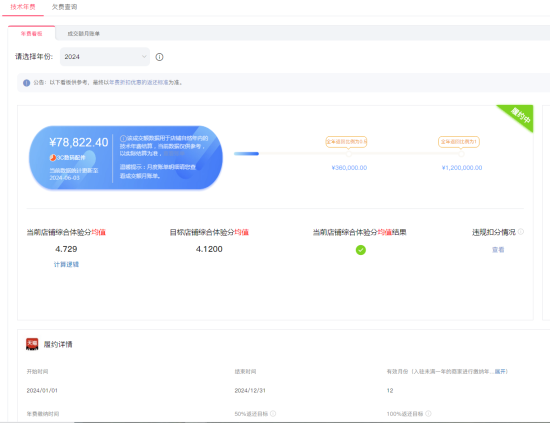Open the 成交额月账单 sub-tab
Viewport: 550px width, 423px height.
[83, 34]
